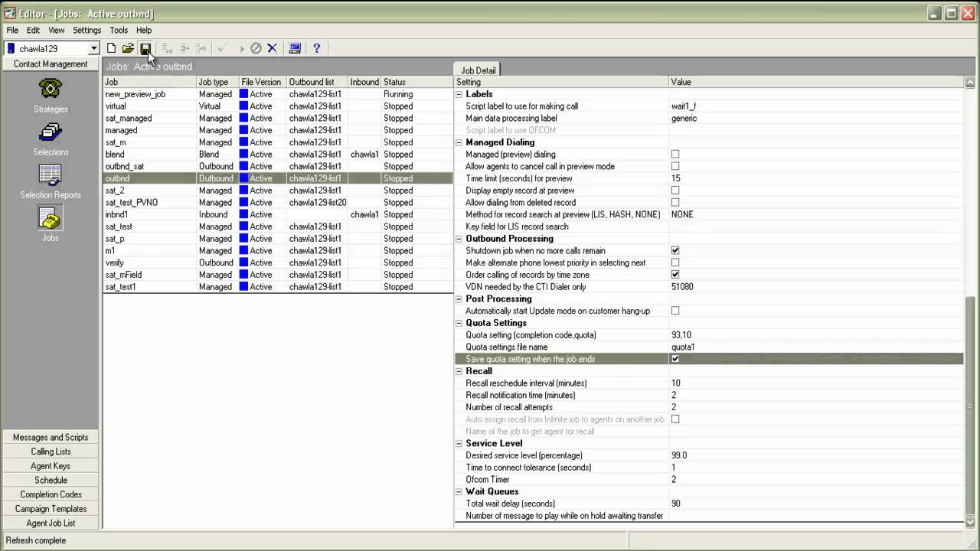The width and height of the screenshot is (980, 551).
Task: Click blue Active icon in inbnd1 row
Action: (244, 214)
